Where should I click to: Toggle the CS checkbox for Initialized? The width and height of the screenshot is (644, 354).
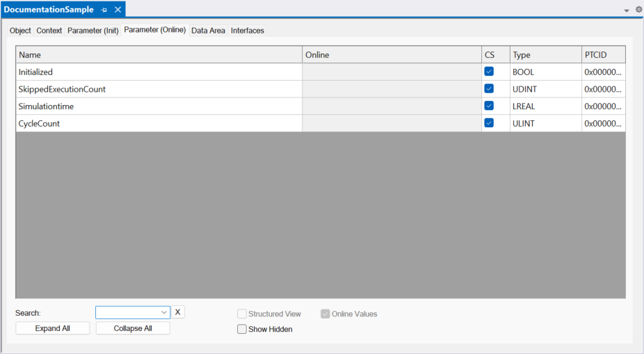point(489,72)
